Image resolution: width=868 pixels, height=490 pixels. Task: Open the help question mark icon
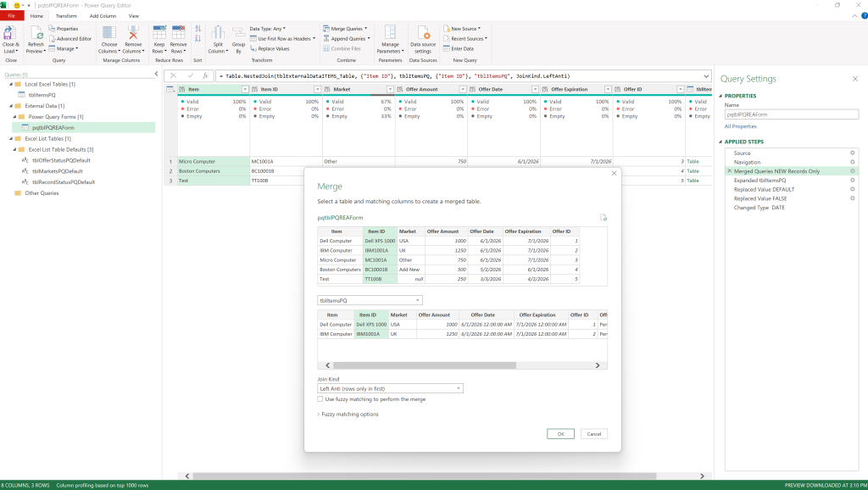pos(864,15)
